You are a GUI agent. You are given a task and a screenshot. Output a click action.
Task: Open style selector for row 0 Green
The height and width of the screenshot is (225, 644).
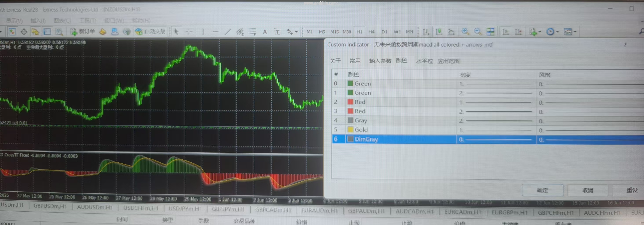click(x=590, y=84)
